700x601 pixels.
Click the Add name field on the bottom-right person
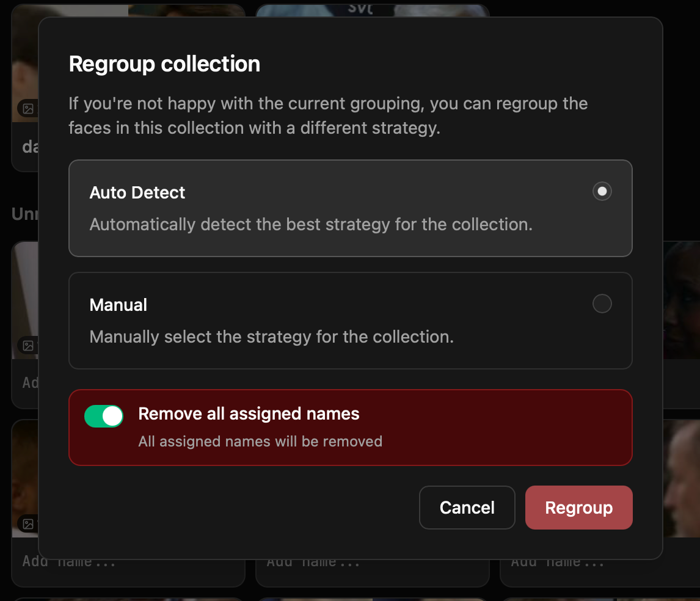coord(557,561)
